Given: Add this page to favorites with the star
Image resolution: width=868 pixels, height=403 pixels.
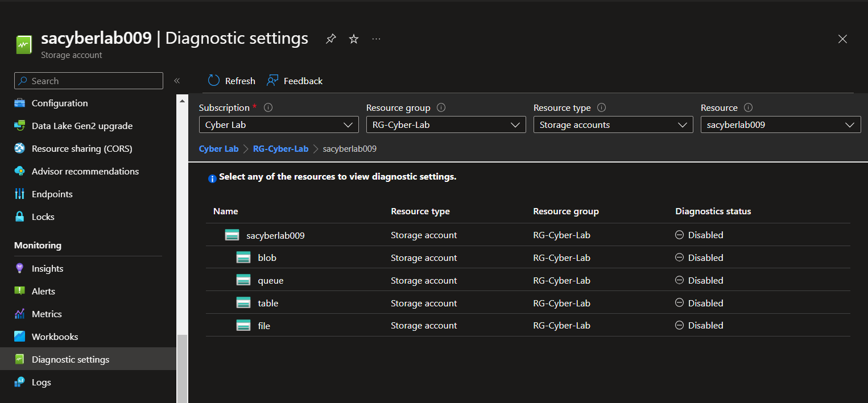Looking at the screenshot, I should 354,39.
